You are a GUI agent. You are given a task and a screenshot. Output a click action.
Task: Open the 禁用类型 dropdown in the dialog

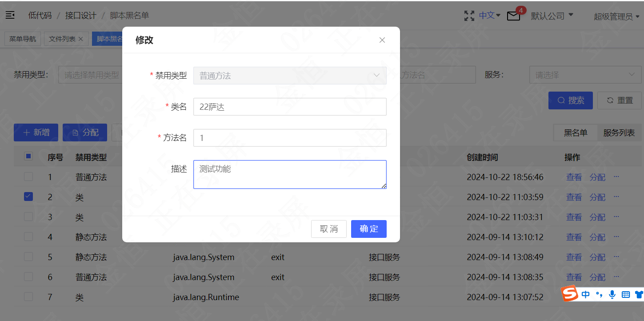[x=290, y=76]
